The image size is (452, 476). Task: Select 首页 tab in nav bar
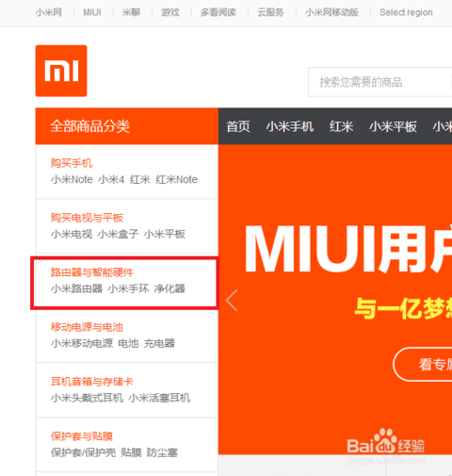238,126
